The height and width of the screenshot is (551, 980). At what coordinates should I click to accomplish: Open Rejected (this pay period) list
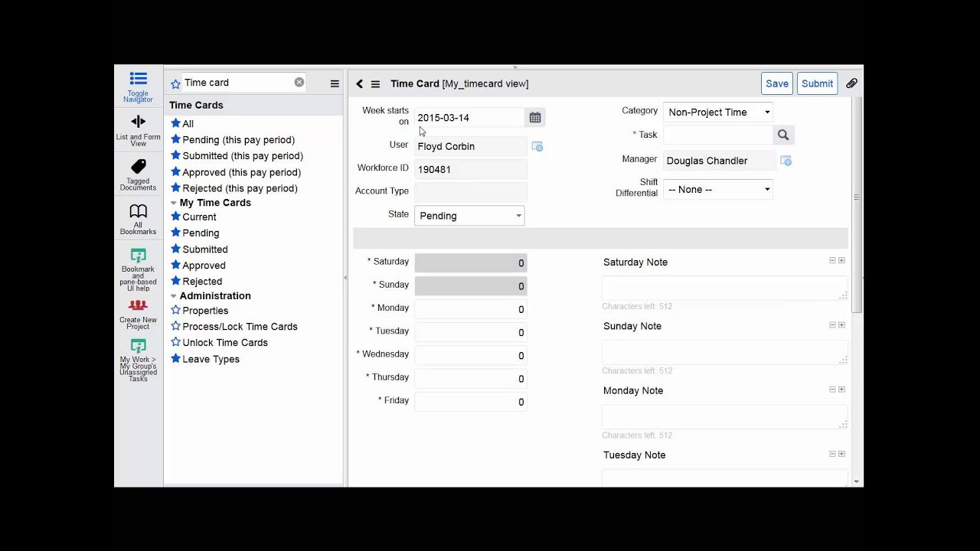(240, 188)
